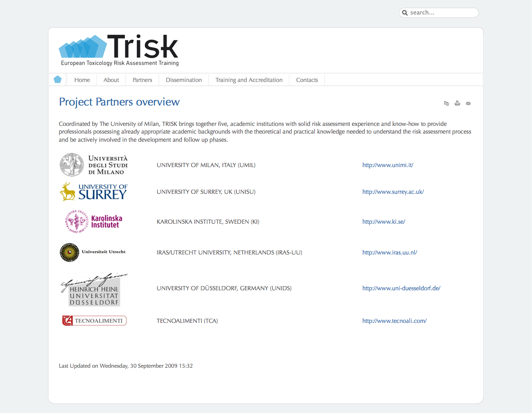The width and height of the screenshot is (532, 413).
Task: Click the Karolinska Institutet logo
Action: 94,221
